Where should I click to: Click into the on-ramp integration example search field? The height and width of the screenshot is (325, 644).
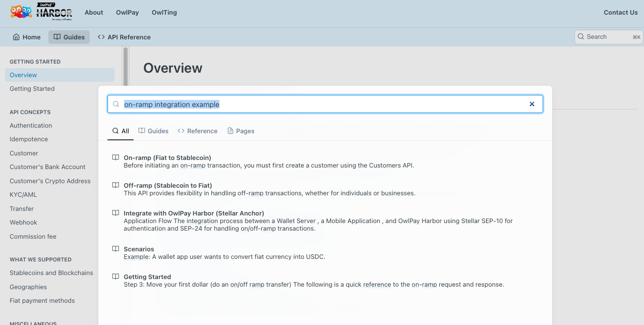point(325,104)
